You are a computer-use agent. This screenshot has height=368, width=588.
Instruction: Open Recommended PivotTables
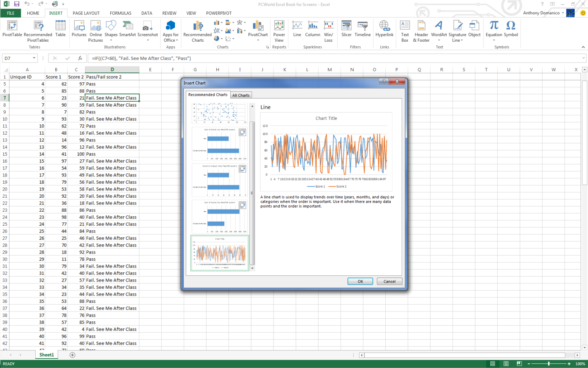pyautogui.click(x=38, y=30)
